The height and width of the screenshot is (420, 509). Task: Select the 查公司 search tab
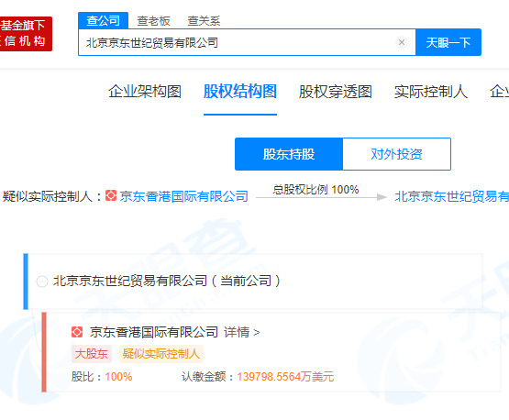104,20
